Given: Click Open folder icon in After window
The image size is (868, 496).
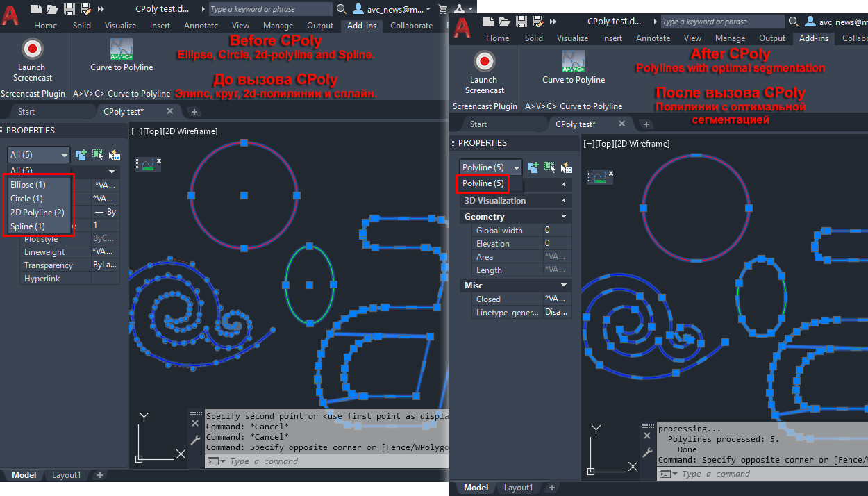Looking at the screenshot, I should 504,22.
